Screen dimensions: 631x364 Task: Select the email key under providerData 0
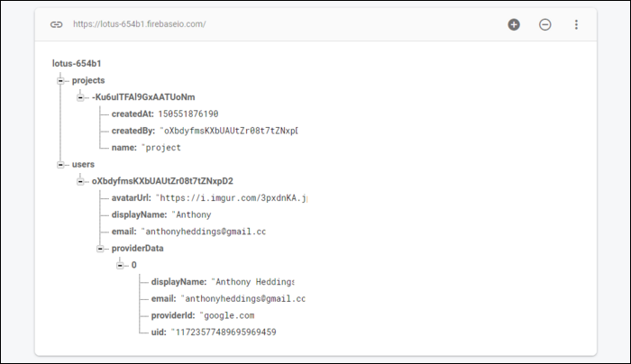[163, 299]
